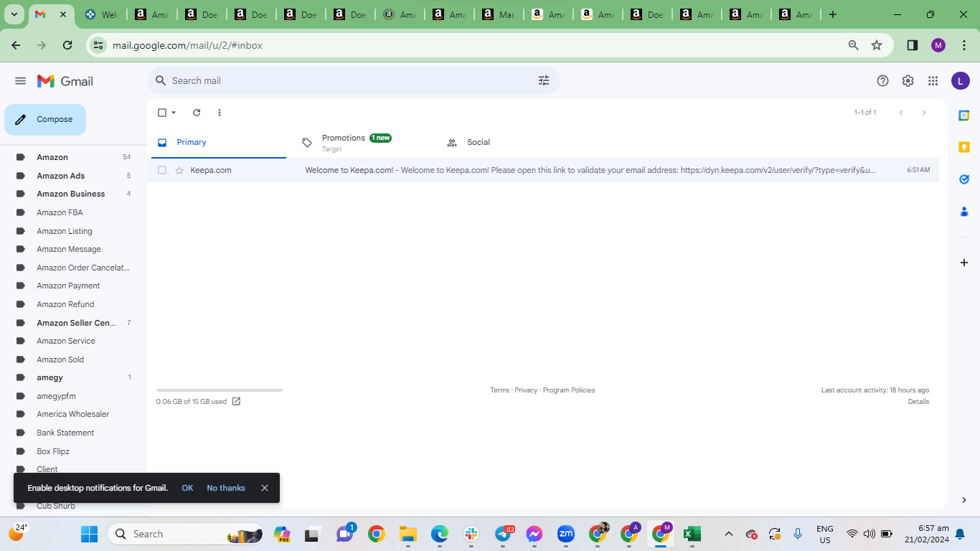Select the Gmail browser tab
This screenshot has height=551, width=980.
click(51, 14)
